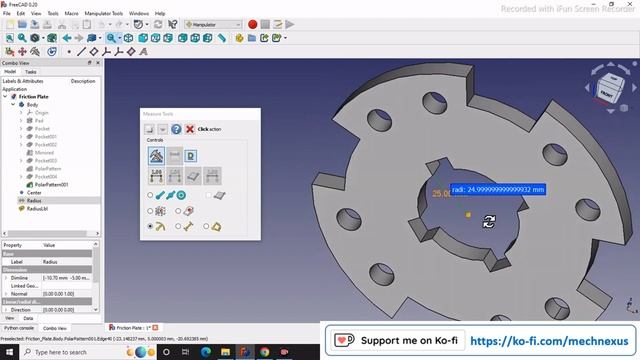Click the front view cube icon

pyautogui.click(x=143, y=38)
